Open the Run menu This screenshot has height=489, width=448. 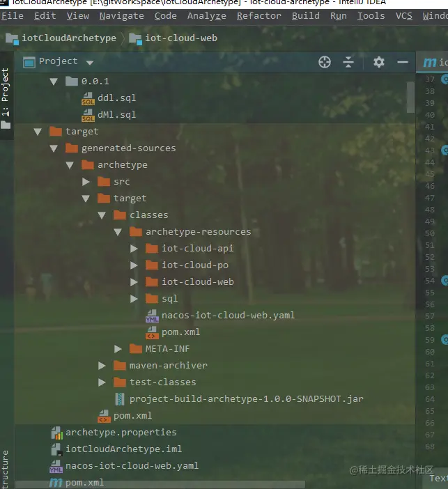pyautogui.click(x=338, y=16)
